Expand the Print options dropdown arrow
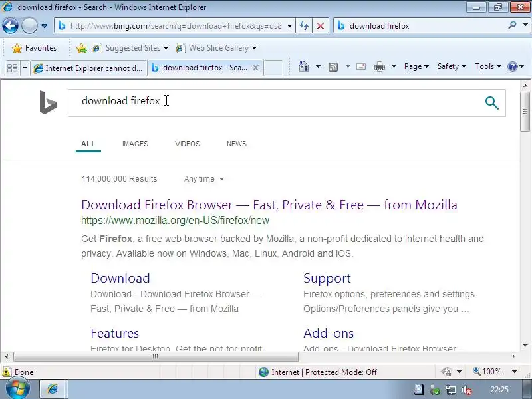 pyautogui.click(x=394, y=66)
